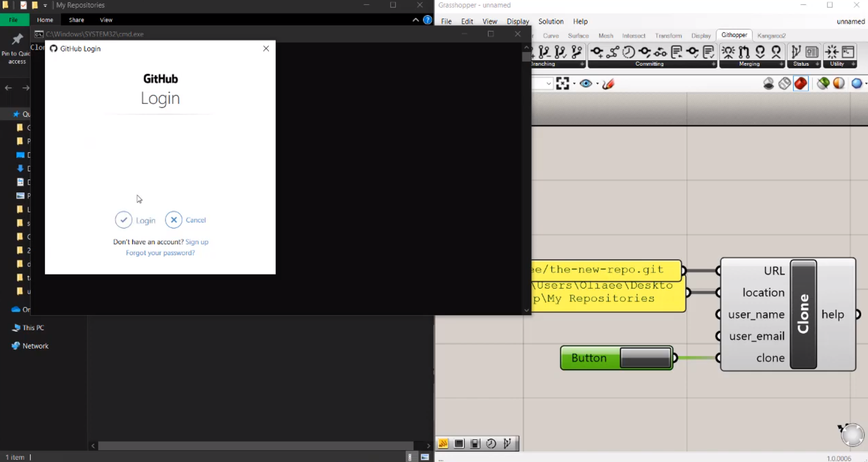The width and height of the screenshot is (868, 462).
Task: Expand the Status panel plus button
Action: tap(817, 64)
